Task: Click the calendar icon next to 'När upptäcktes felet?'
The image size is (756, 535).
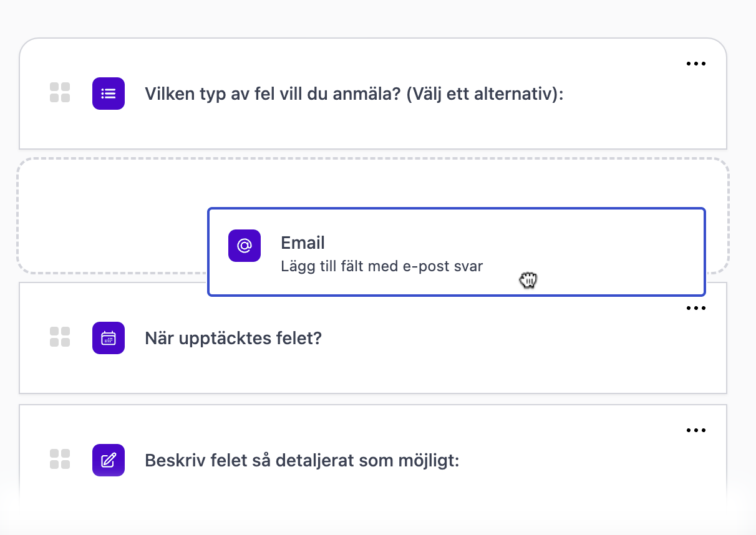Action: click(x=109, y=338)
